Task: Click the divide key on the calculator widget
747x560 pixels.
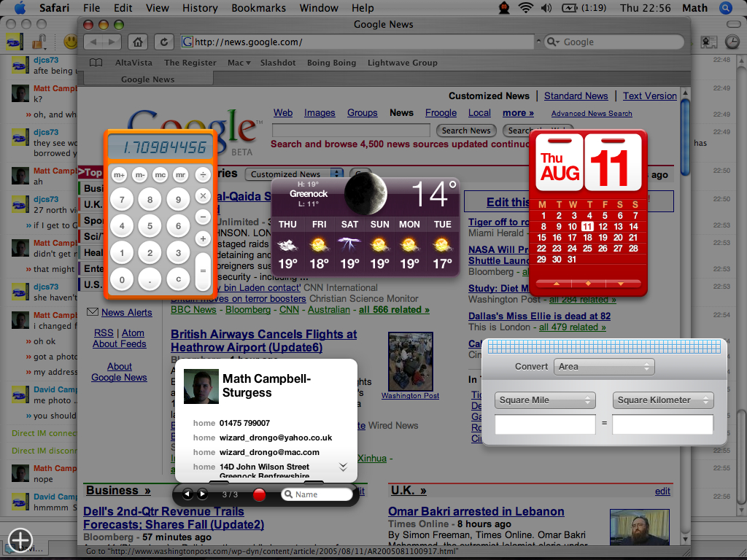Action: (203, 175)
